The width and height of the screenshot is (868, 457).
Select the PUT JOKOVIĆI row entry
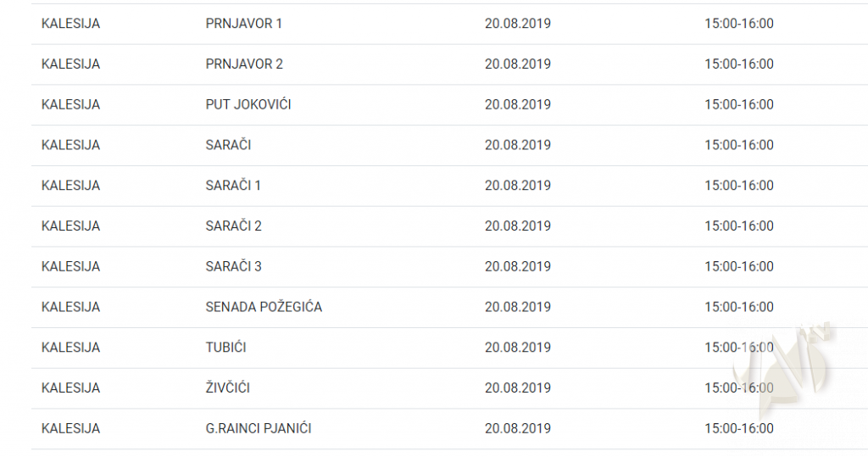[248, 105]
